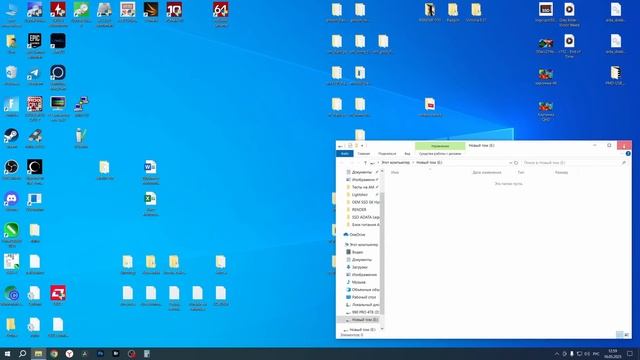The height and width of the screenshot is (360, 640).
Task: Open the Share ribbon tab in Explorer
Action: (387, 153)
